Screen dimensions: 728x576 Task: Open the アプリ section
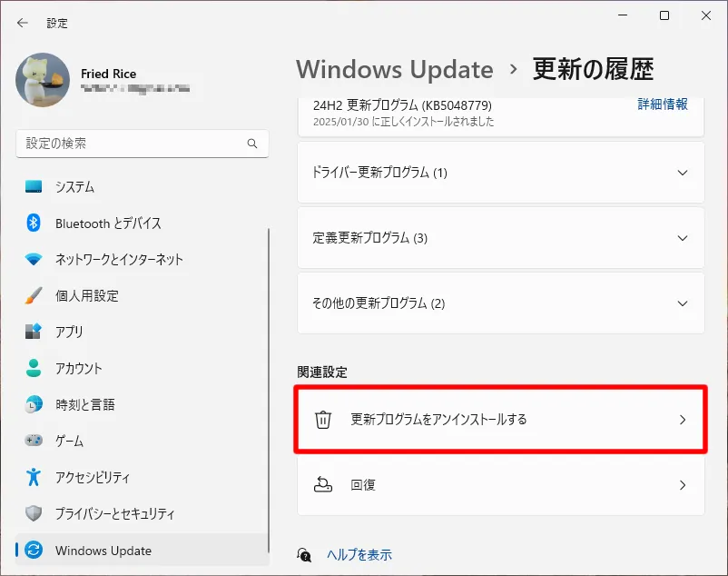143,332
